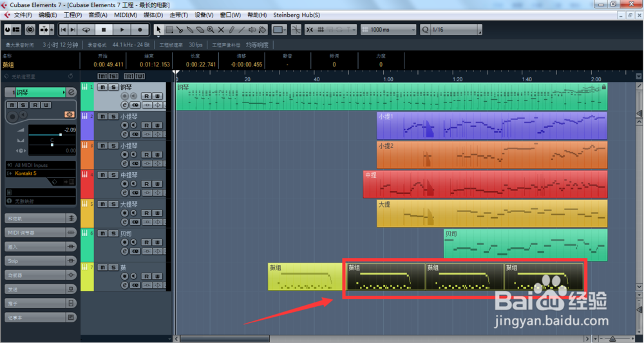Expand the 和弦轨 Inspector section
Image resolution: width=644 pixels, height=343 pixels.
coord(40,219)
